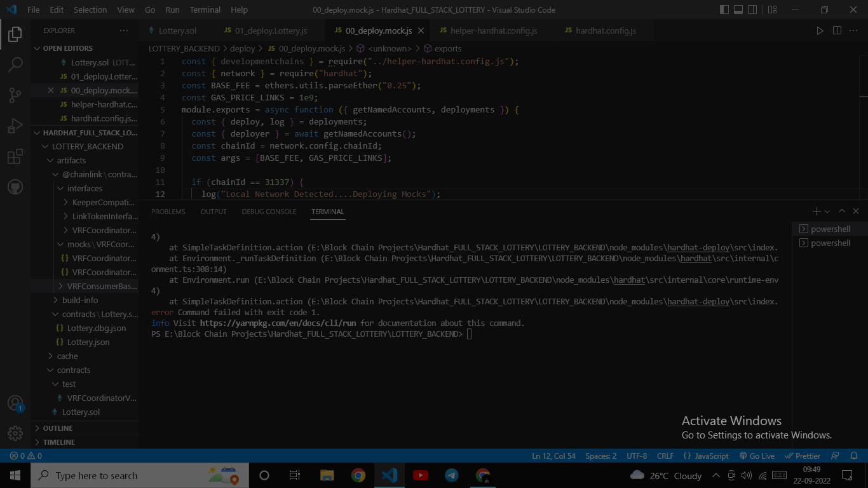Run the code with the play icon
Image resolution: width=868 pixels, height=488 pixels.
point(820,30)
